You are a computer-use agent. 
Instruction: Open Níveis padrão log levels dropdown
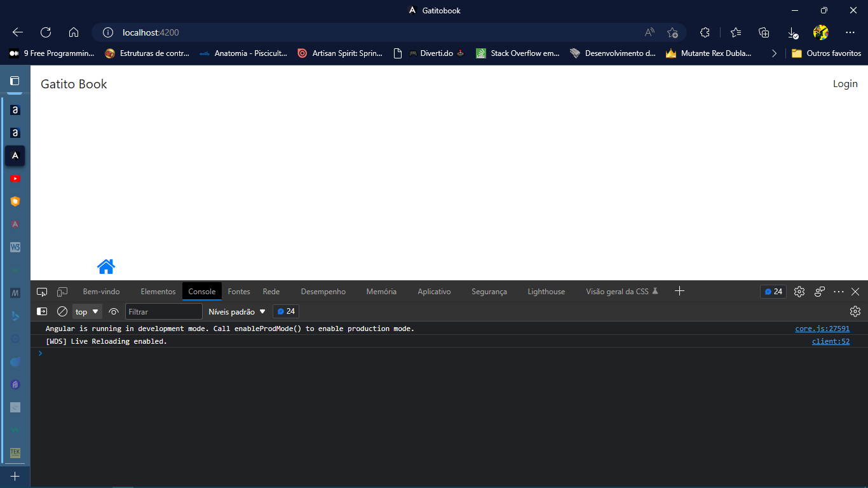coord(237,311)
